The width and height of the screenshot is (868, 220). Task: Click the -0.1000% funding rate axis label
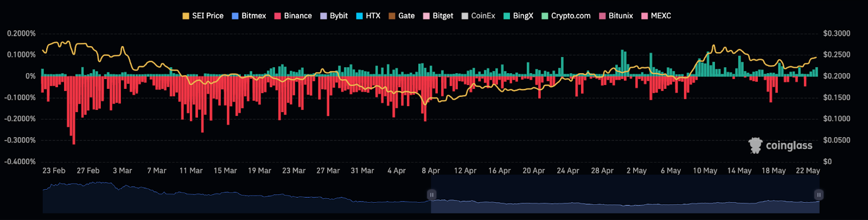pos(20,98)
